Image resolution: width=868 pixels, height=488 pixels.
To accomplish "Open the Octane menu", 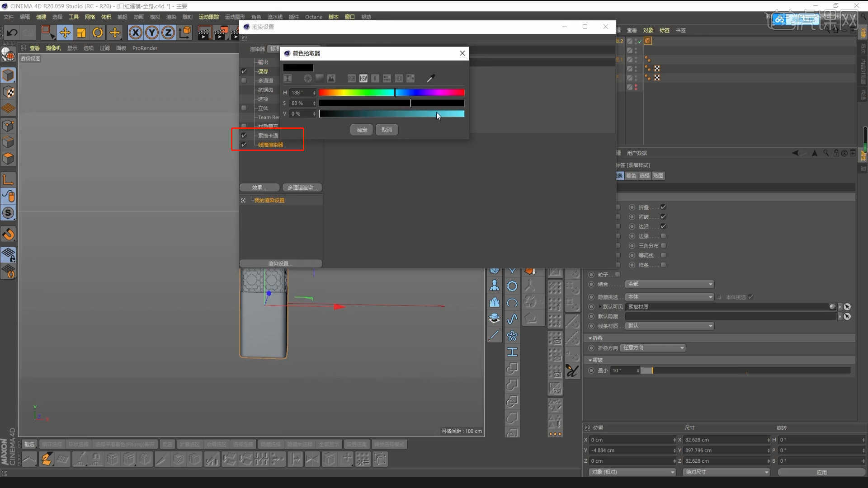I will [x=314, y=17].
